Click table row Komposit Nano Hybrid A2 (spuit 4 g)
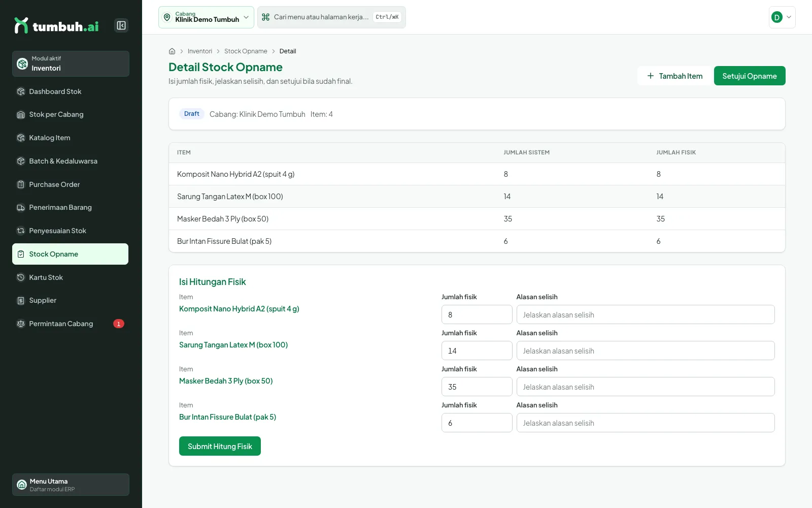 pos(477,174)
